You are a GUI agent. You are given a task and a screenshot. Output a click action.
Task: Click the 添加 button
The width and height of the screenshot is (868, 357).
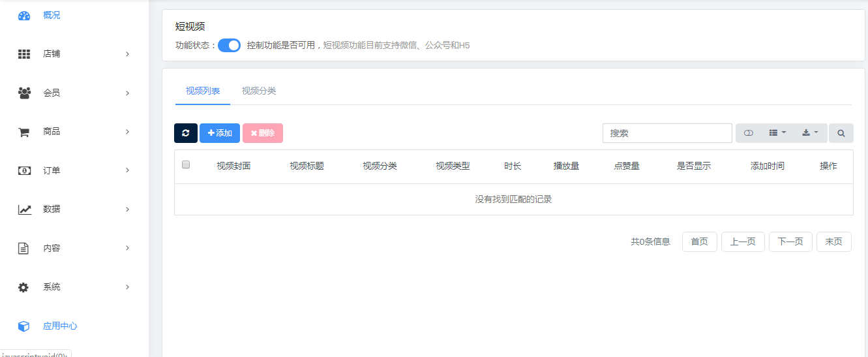point(220,133)
